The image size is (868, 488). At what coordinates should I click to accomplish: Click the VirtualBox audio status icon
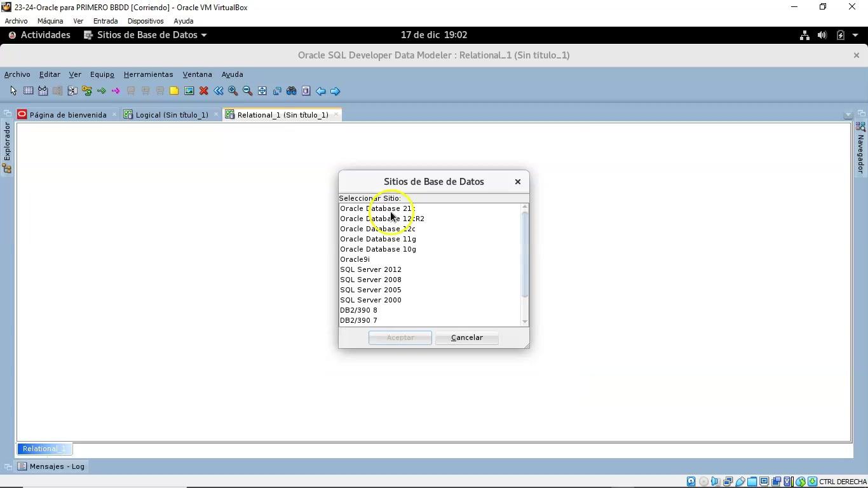[x=715, y=482]
